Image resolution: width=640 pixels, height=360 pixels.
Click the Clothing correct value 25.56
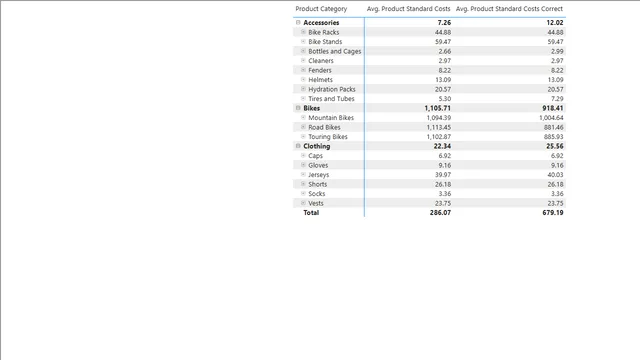click(x=555, y=146)
